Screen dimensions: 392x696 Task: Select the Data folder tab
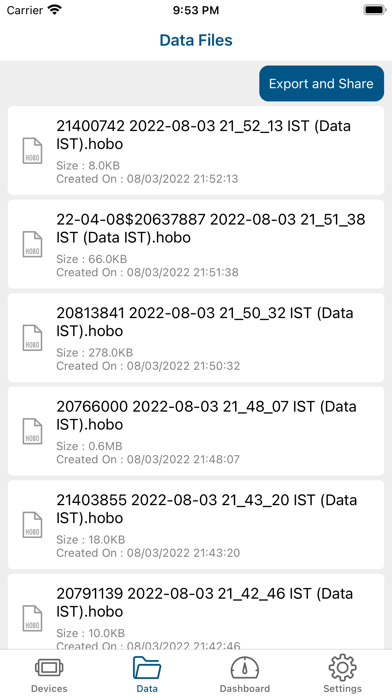tap(147, 674)
